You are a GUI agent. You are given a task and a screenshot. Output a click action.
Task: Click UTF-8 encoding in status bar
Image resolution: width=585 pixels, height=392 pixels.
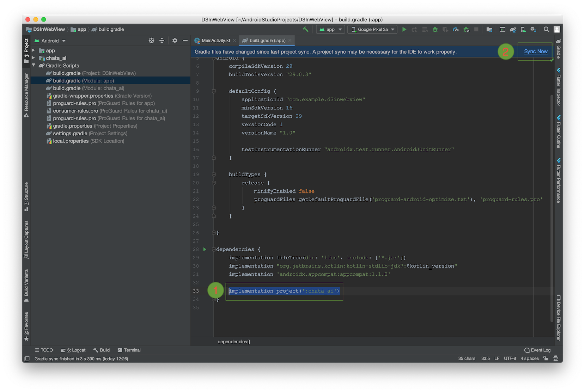tap(510, 359)
